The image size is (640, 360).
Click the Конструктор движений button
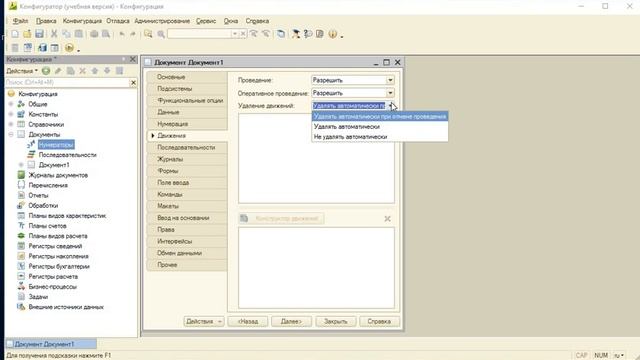[x=282, y=219]
